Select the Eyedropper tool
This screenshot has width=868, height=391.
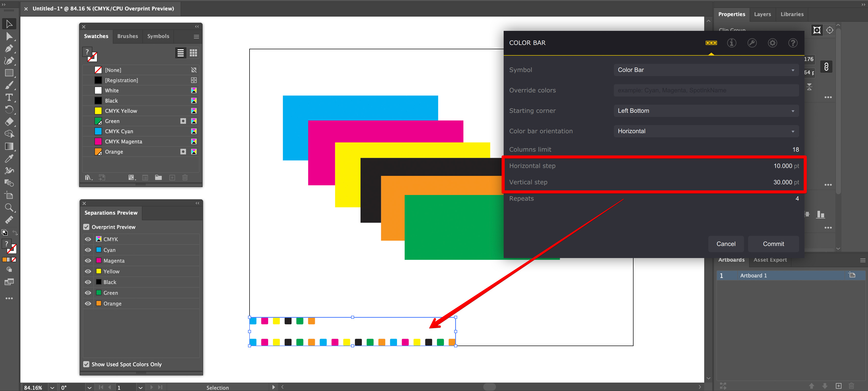coord(9,158)
